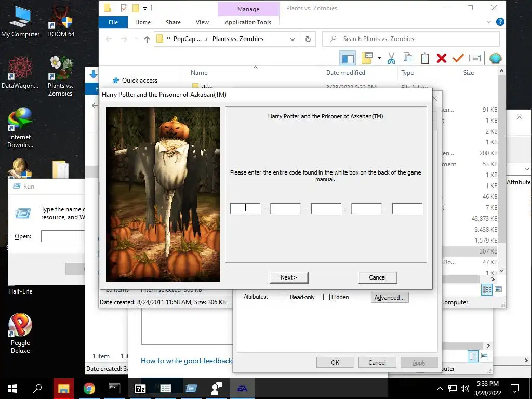Click the quick access properties checkmark icon
The width and height of the screenshot is (532, 399).
tap(124, 8)
